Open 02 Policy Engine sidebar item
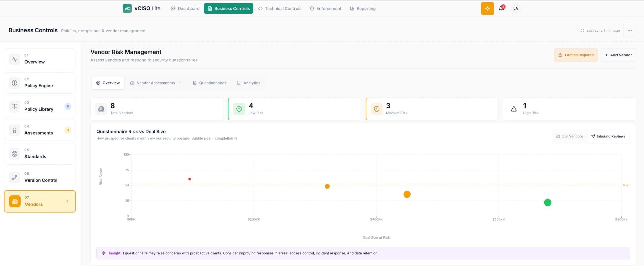Viewport: 644px width, 266px height. tap(40, 83)
